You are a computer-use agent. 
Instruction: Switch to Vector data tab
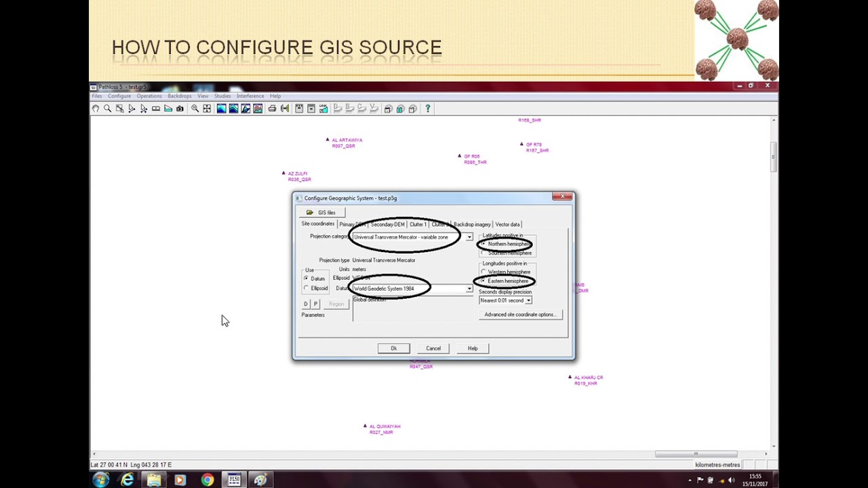507,224
